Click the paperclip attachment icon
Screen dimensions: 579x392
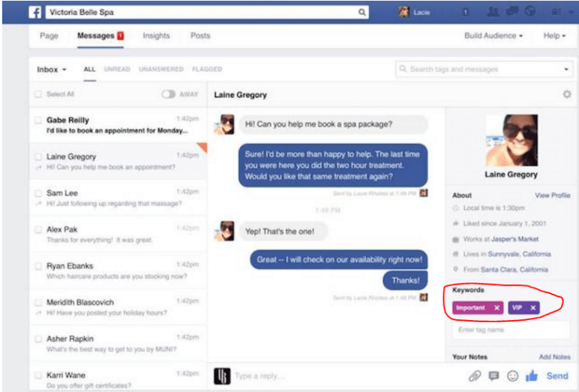click(x=474, y=376)
